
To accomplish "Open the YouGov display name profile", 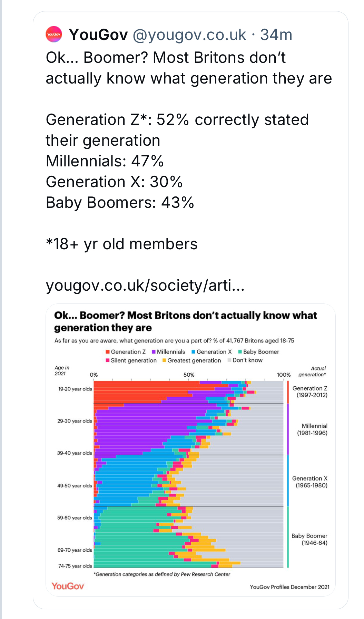I will point(98,35).
